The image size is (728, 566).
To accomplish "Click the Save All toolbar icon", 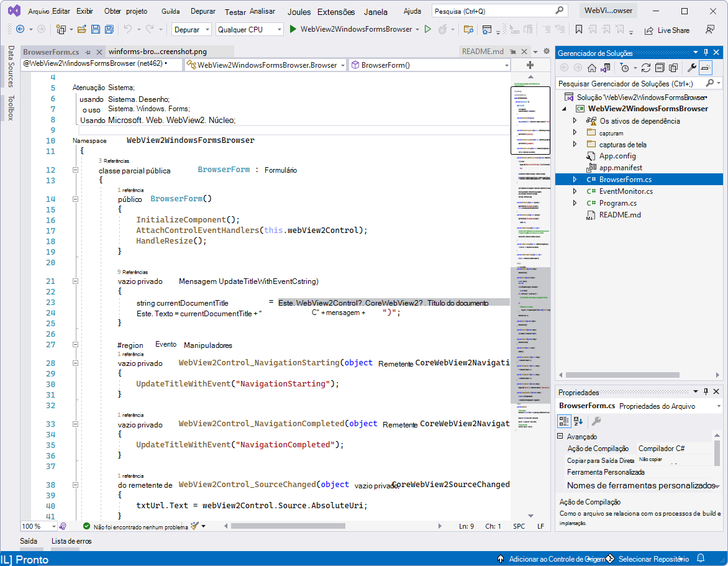I will (110, 29).
